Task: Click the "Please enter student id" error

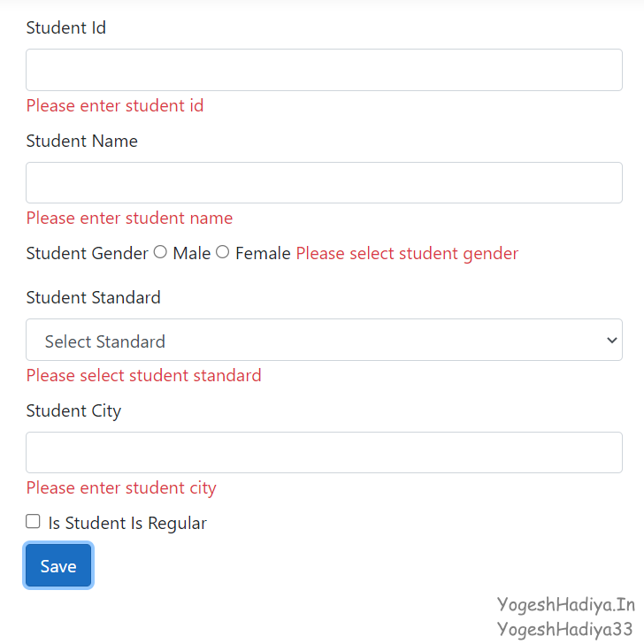Action: click(115, 106)
